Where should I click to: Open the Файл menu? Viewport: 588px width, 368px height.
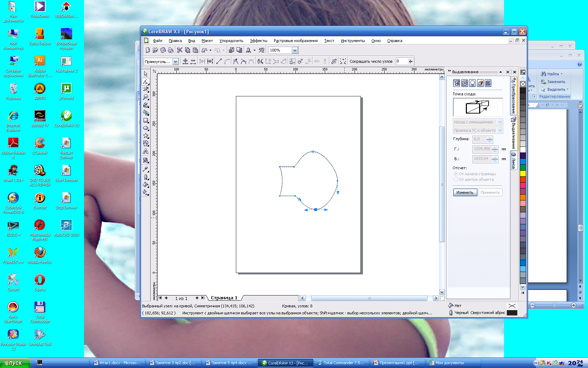[157, 41]
